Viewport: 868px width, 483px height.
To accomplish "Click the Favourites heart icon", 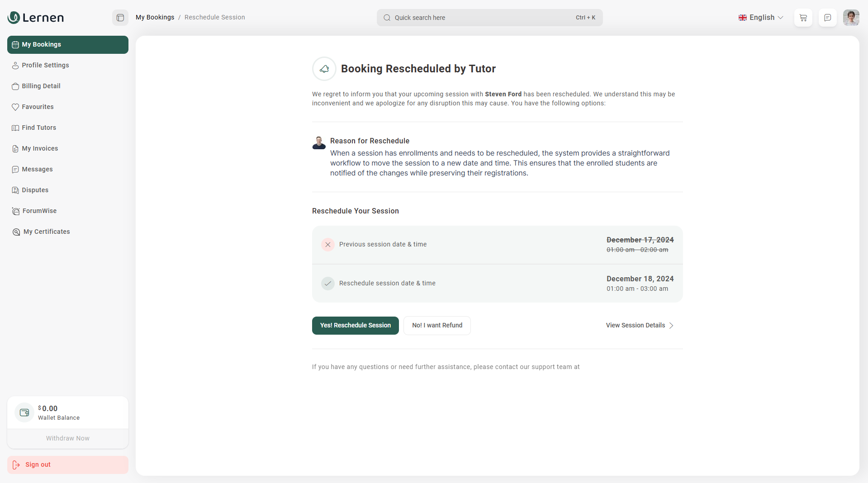I will point(15,107).
